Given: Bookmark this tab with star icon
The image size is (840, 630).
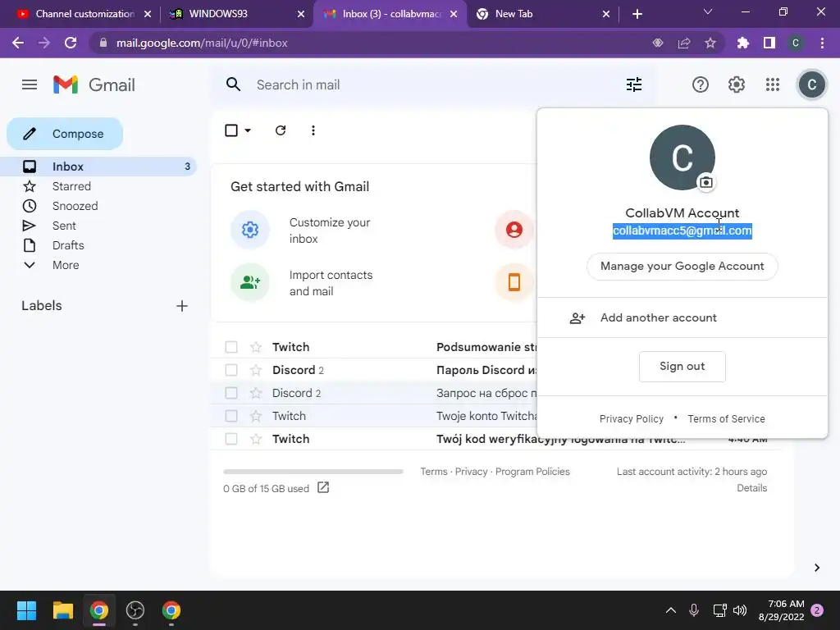Looking at the screenshot, I should pyautogui.click(x=710, y=43).
